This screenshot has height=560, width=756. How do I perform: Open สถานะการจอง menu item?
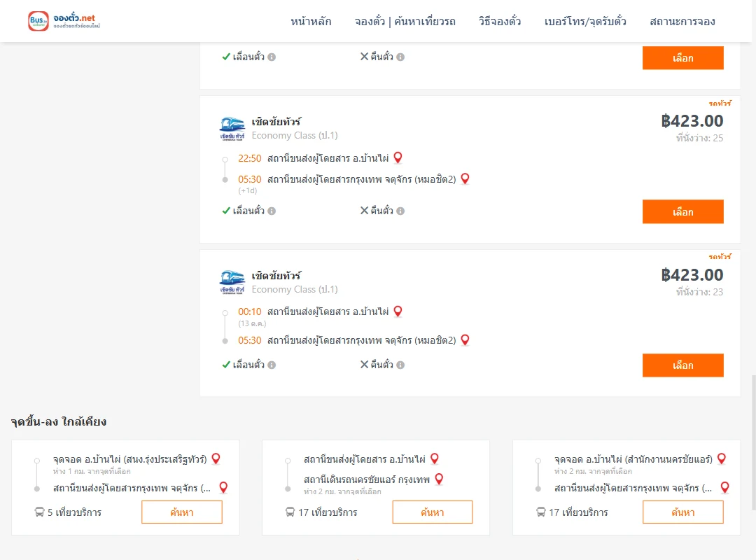(x=682, y=22)
